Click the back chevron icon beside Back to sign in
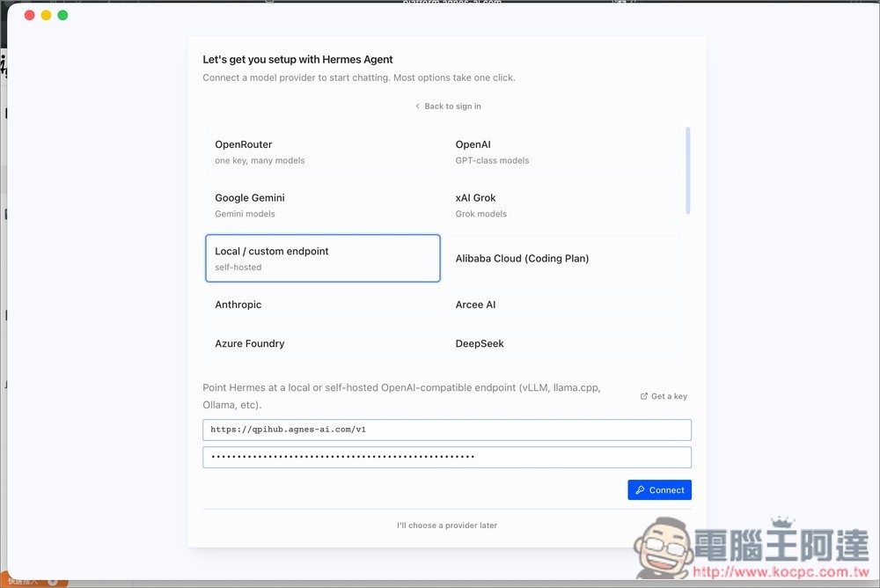This screenshot has height=588, width=880. pos(417,107)
